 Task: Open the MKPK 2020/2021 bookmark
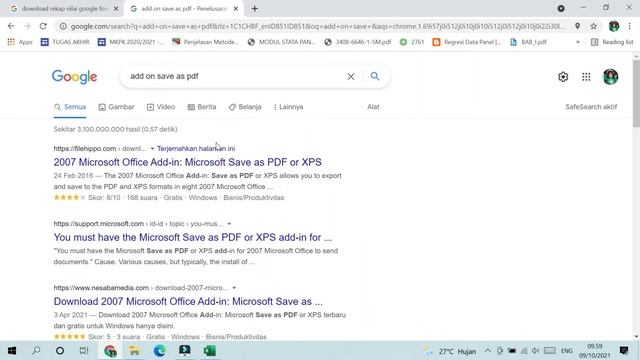pos(131,42)
